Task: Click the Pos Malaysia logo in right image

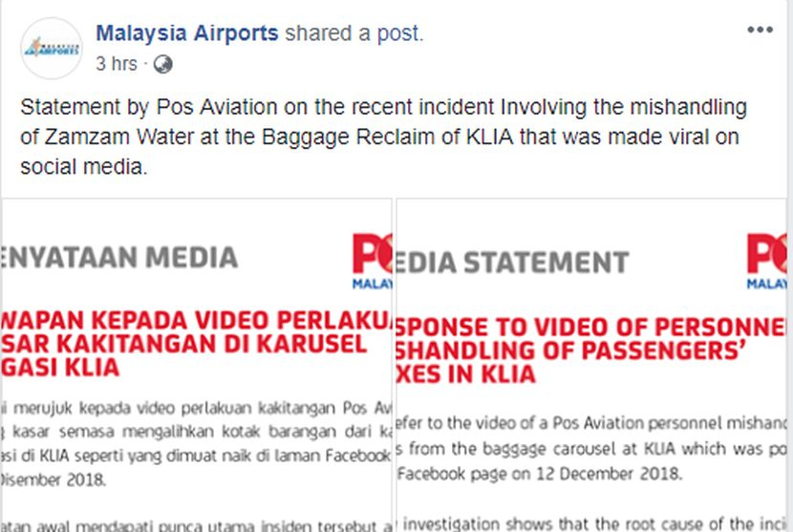Action: pos(766,262)
